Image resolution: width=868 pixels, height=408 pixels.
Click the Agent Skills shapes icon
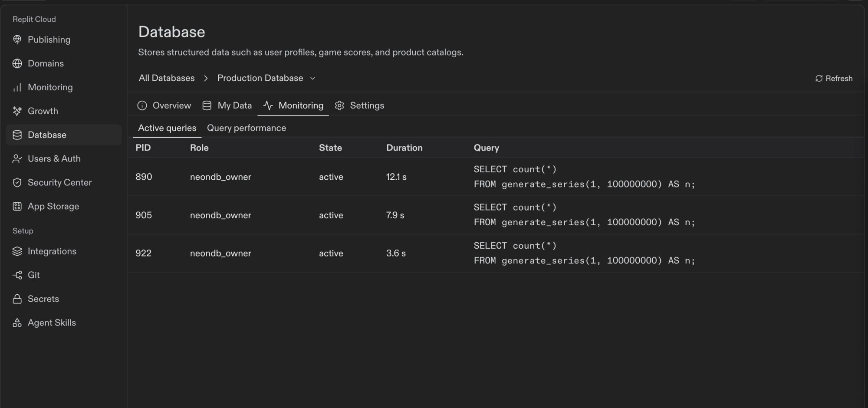click(x=17, y=323)
